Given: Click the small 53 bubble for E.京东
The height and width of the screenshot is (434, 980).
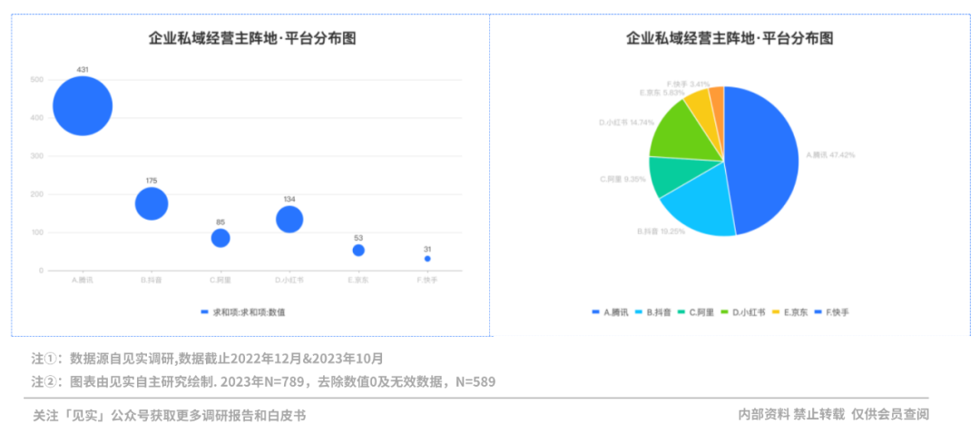Looking at the screenshot, I should (358, 250).
